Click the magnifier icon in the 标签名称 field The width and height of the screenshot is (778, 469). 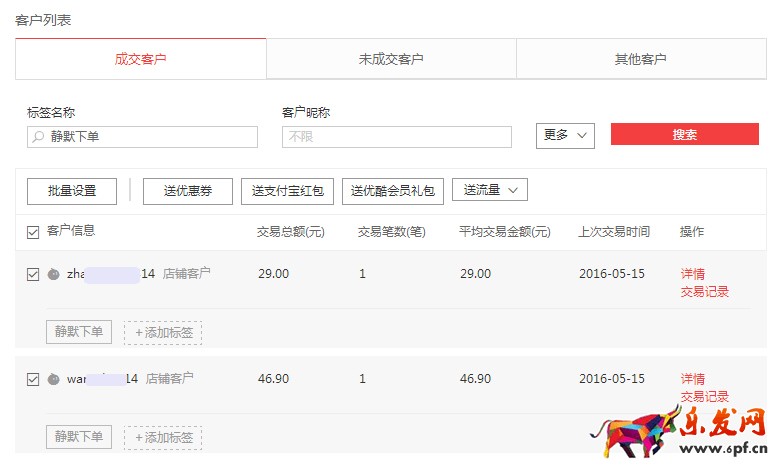pyautogui.click(x=38, y=137)
